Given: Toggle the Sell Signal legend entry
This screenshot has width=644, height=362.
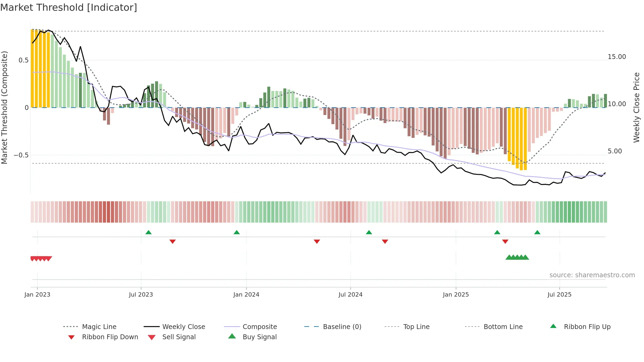Looking at the screenshot, I should [171, 337].
